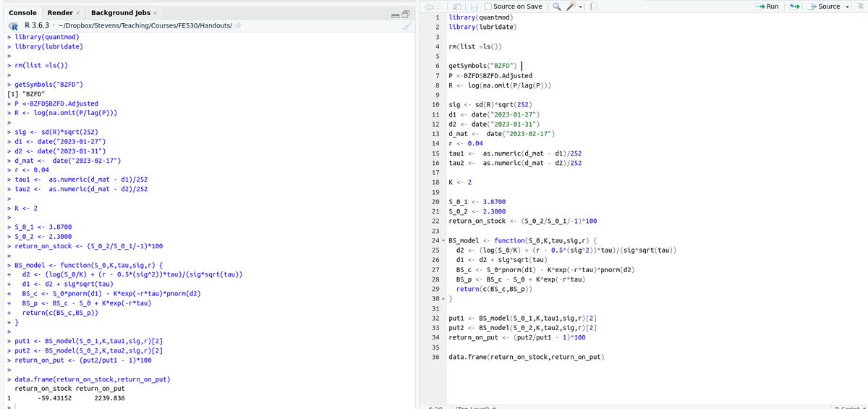Source the script with the Source button
Screen dimensions: 868x409
click(x=823, y=7)
